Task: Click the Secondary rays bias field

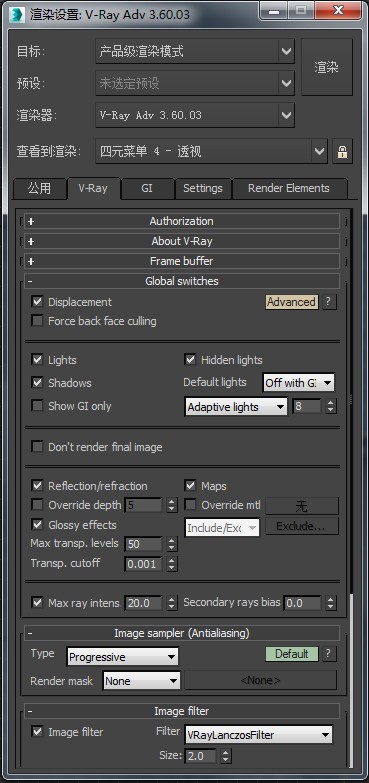Action: click(303, 603)
